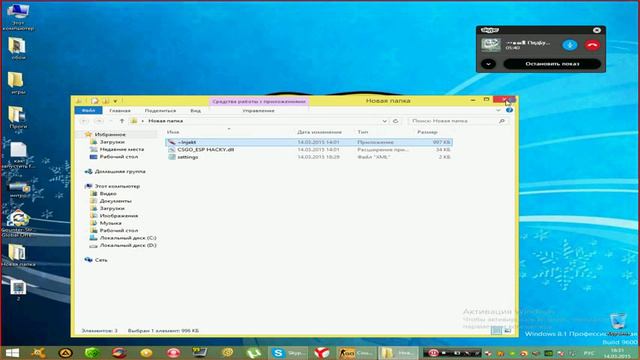Select the 'обои' desktop folder
Screen dimensions: 640x360
click(x=18, y=48)
